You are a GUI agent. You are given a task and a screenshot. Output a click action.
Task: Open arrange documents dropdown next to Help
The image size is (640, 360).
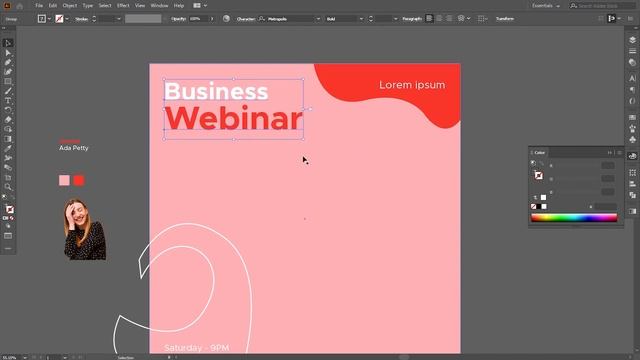(200, 6)
